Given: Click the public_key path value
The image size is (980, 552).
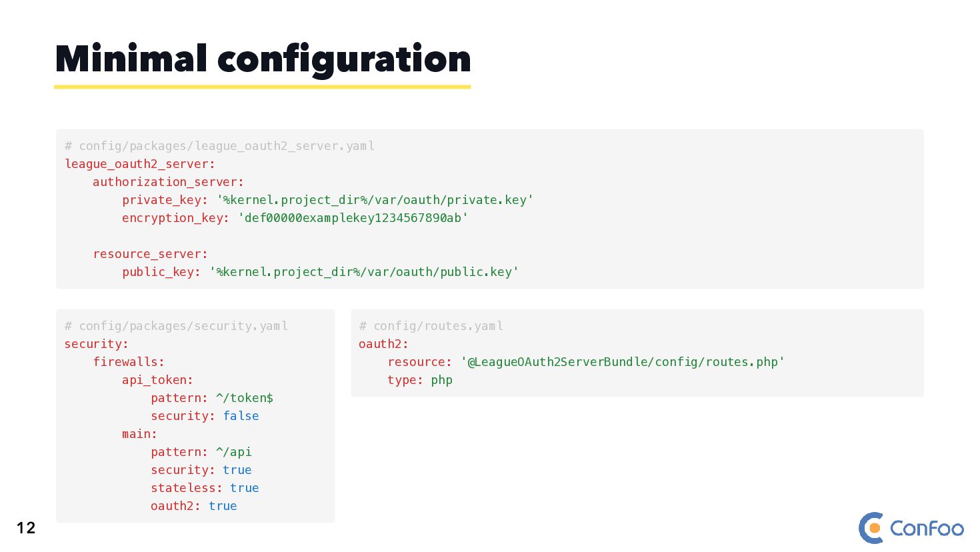Looking at the screenshot, I should (x=364, y=272).
